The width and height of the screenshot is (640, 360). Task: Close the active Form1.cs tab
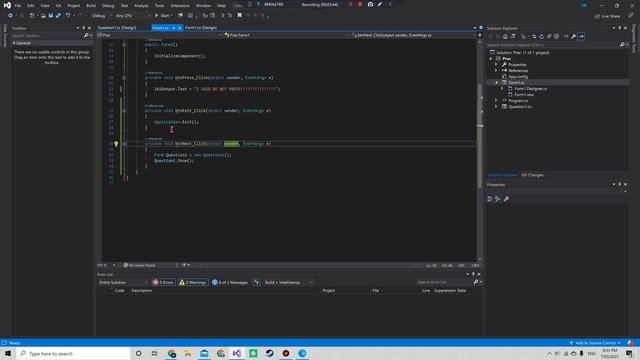pos(180,28)
